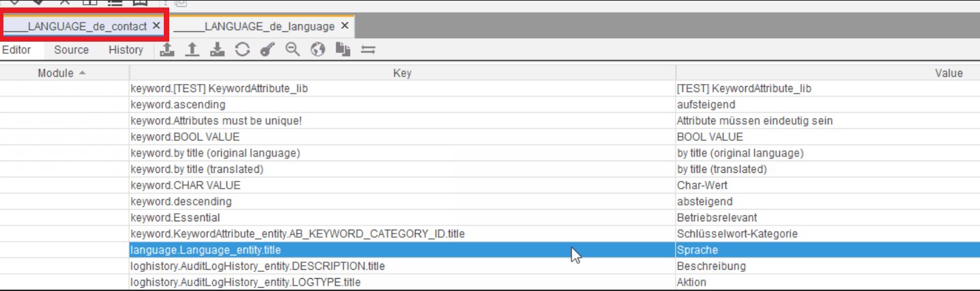Click the swap arrows toolbar icon
The width and height of the screenshot is (980, 291).
click(368, 50)
